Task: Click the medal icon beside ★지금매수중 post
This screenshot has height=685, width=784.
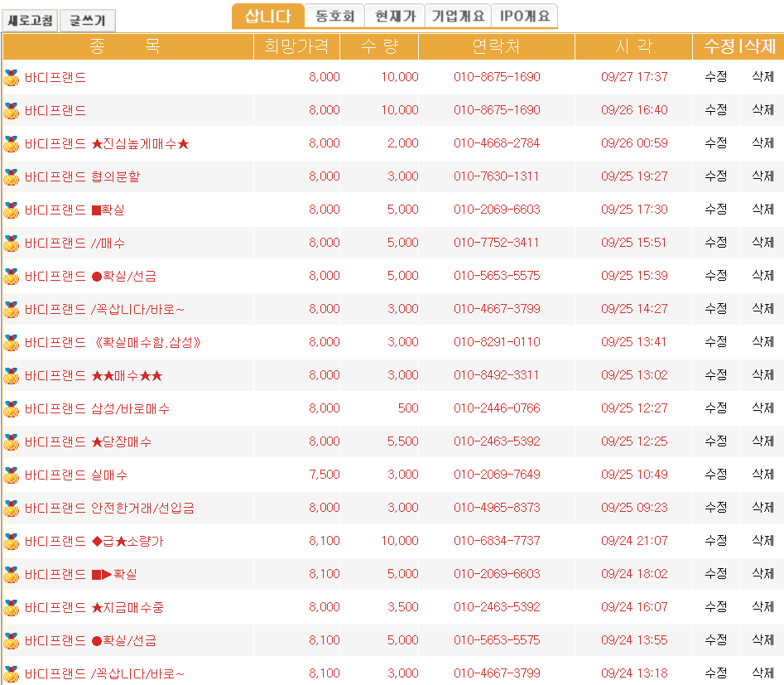Action: pyautogui.click(x=11, y=607)
